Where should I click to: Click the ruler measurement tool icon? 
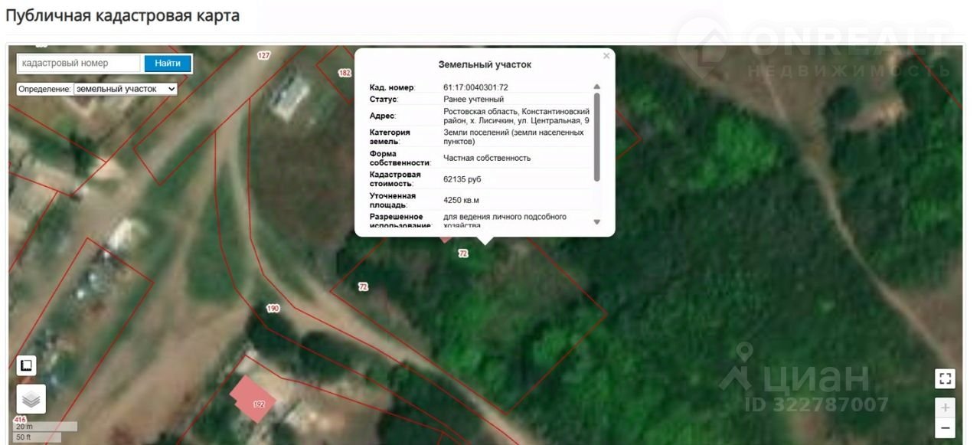pos(27,366)
